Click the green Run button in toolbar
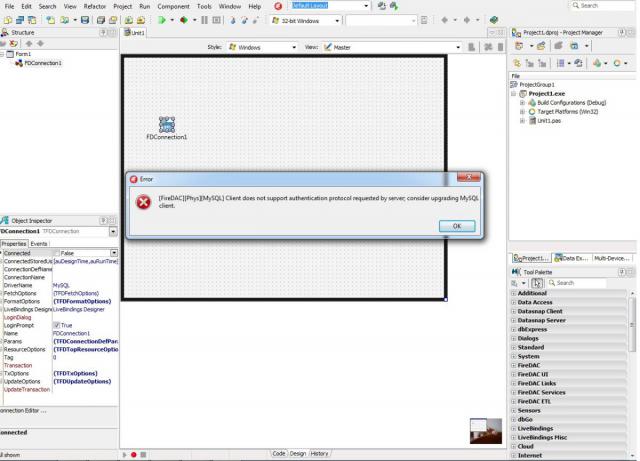The width and height of the screenshot is (640, 461). (x=162, y=20)
